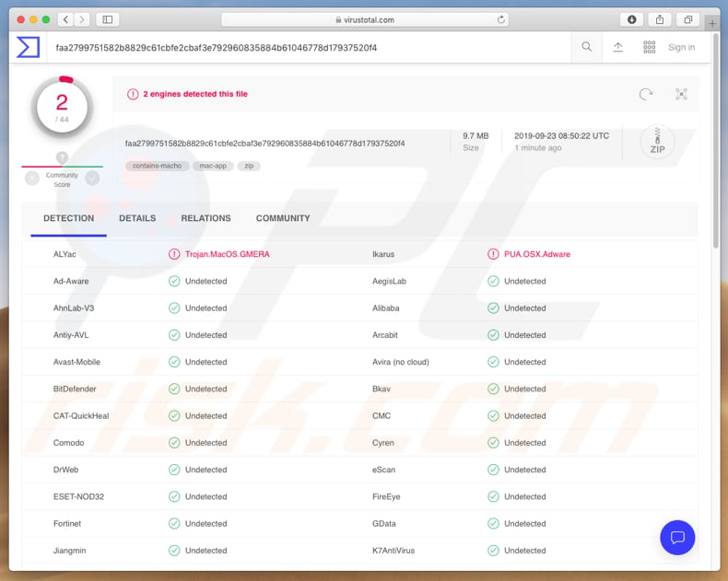The width and height of the screenshot is (728, 581).
Task: Click the Ad-Aware undetected checkmark icon
Action: (x=174, y=281)
